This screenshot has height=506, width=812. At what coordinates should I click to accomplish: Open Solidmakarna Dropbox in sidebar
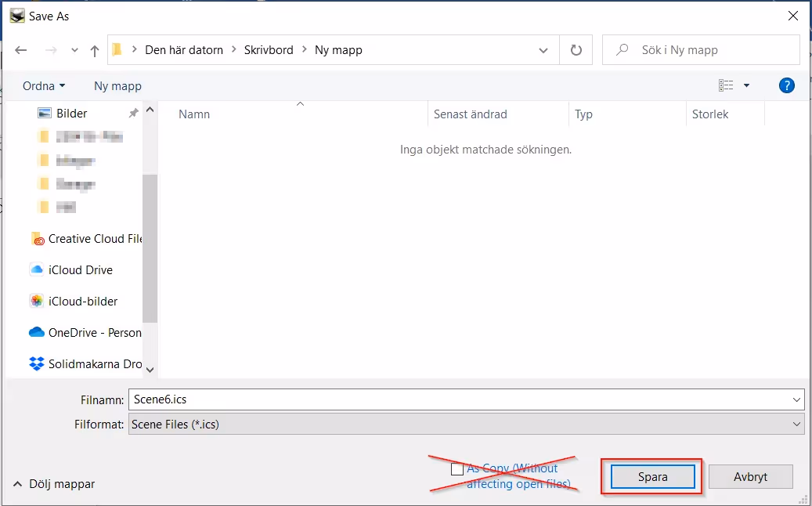pos(85,364)
